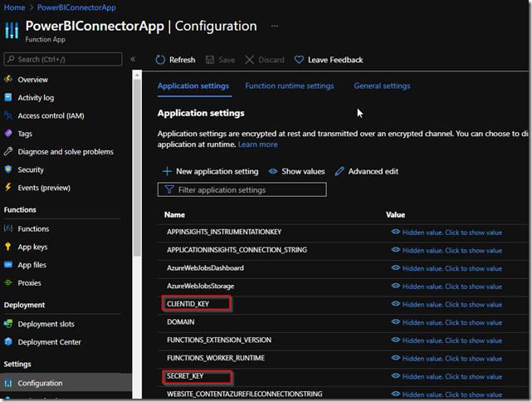Open the SECRET_KEY setting name
The width and height of the screenshot is (532, 402).
click(185, 376)
